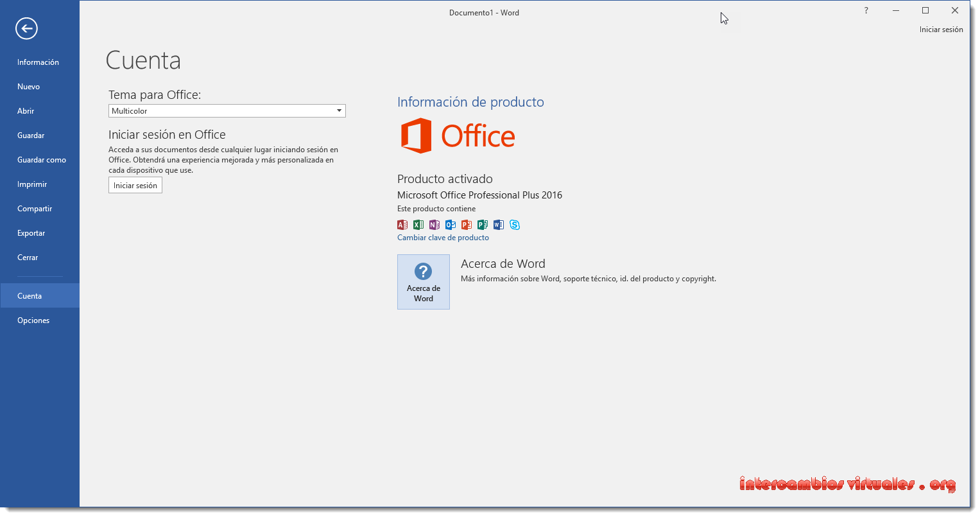Screen dimensions: 980x517
Task: Click the 'Acerca de Word' heading text
Action: pyautogui.click(x=503, y=264)
